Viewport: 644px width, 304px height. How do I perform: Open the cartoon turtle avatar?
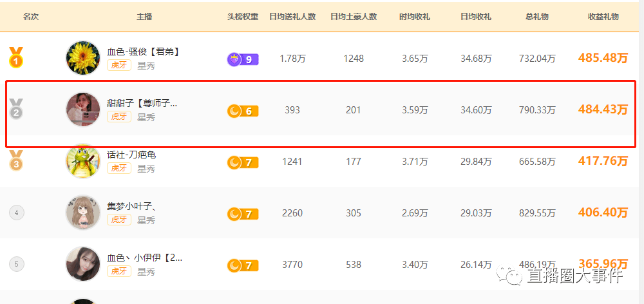(83, 161)
